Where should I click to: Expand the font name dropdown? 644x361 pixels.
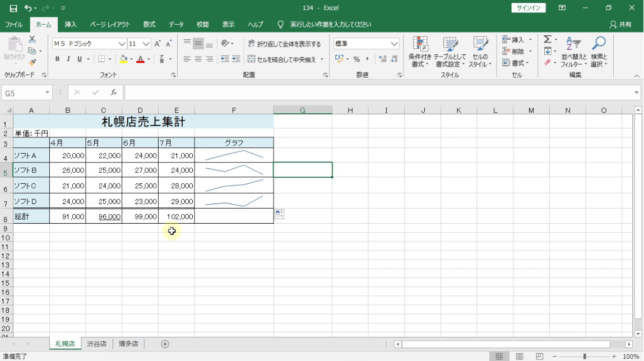tap(122, 44)
